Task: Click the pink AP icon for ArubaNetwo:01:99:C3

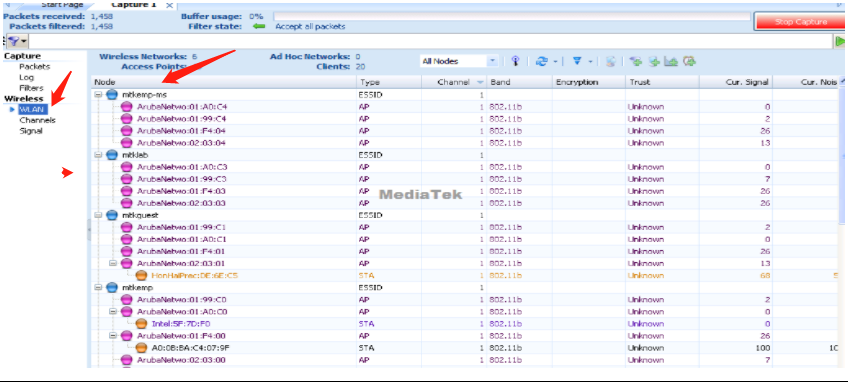Action: click(127, 179)
